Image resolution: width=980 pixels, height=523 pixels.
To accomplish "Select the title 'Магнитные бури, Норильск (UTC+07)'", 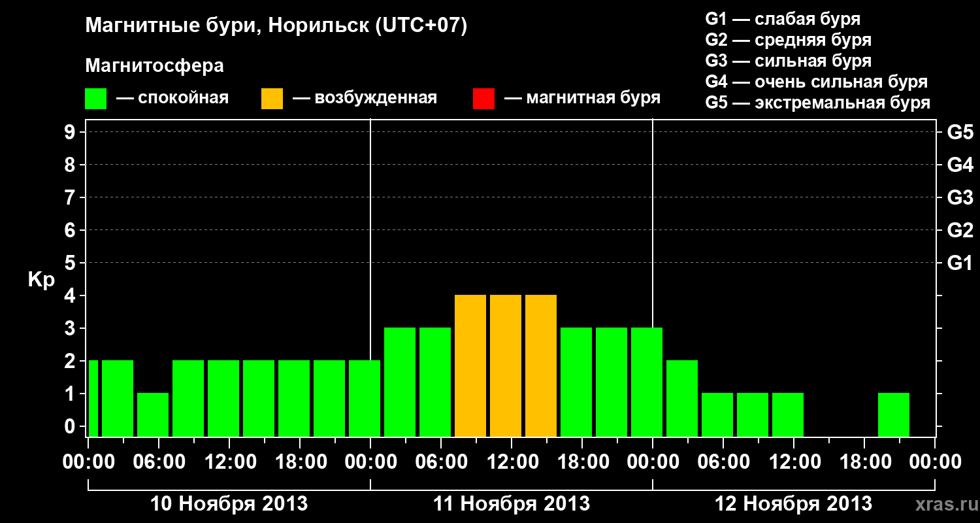I will click(276, 27).
